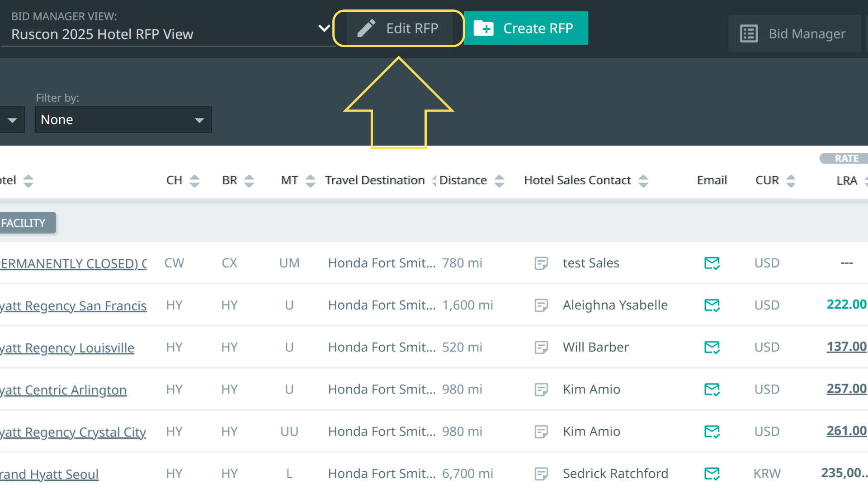This screenshot has width=868, height=488.
Task: Open the Hyatt Regency Louisville hotel link
Action: (68, 348)
